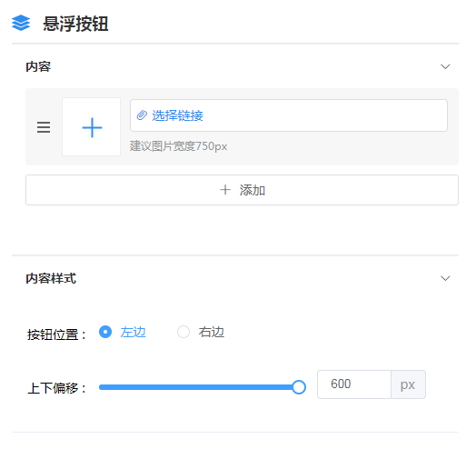
Task: Click the 选择链接 link text
Action: click(177, 115)
